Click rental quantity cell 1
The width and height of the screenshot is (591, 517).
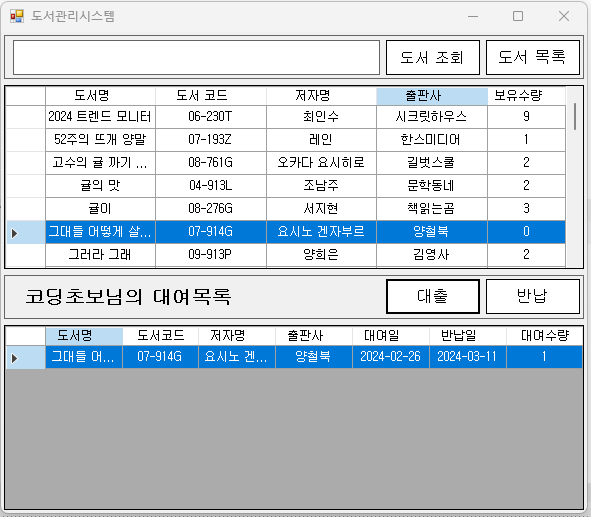tap(544, 356)
